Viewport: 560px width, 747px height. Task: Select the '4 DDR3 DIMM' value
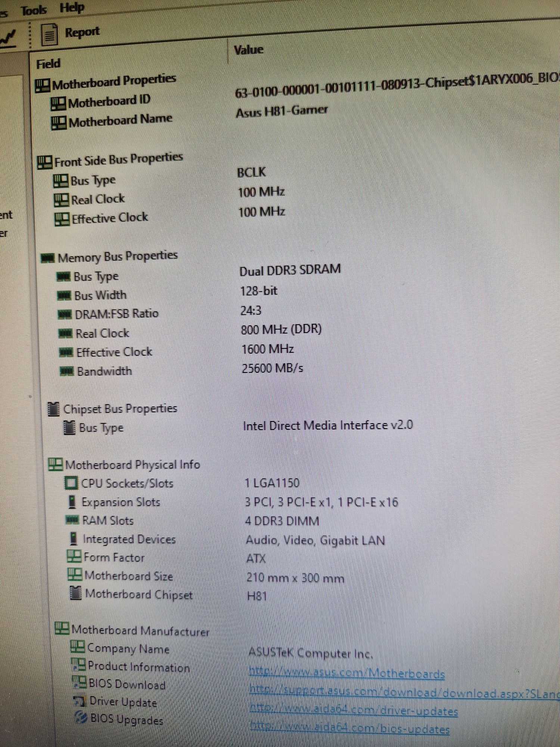(x=282, y=521)
